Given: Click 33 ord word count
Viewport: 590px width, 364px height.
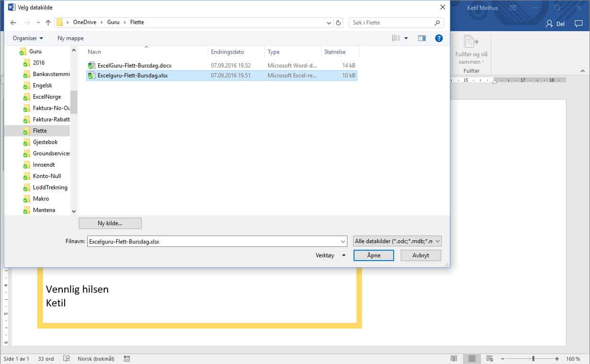Looking at the screenshot, I should tap(46, 359).
